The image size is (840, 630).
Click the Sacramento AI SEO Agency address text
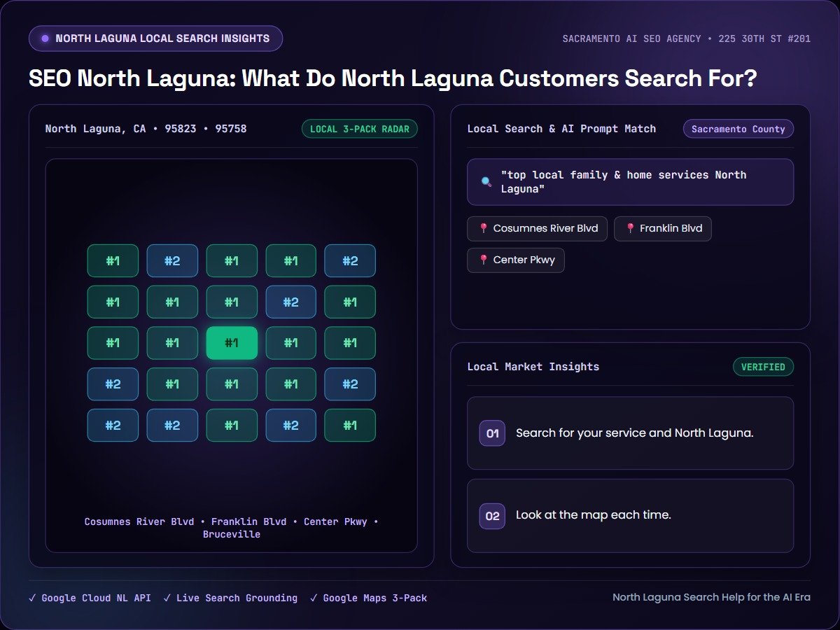[x=687, y=38]
